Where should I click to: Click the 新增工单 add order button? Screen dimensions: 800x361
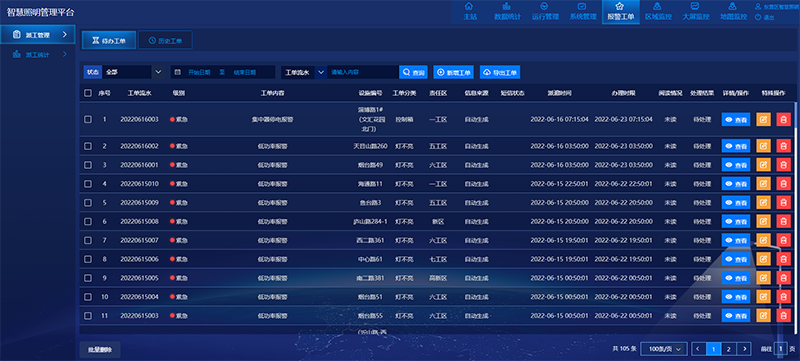point(454,72)
